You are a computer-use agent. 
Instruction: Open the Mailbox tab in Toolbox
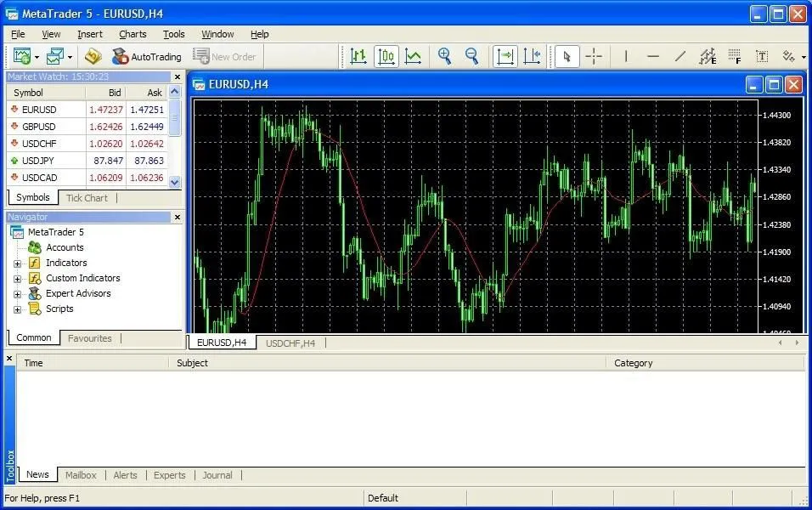(81, 475)
